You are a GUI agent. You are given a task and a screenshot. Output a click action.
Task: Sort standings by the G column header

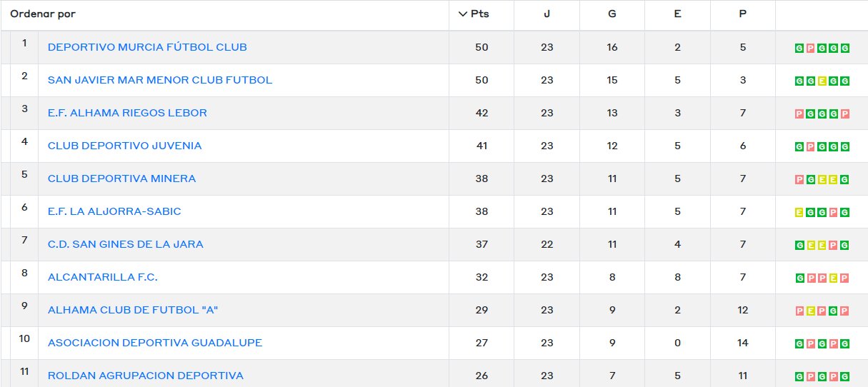(612, 14)
